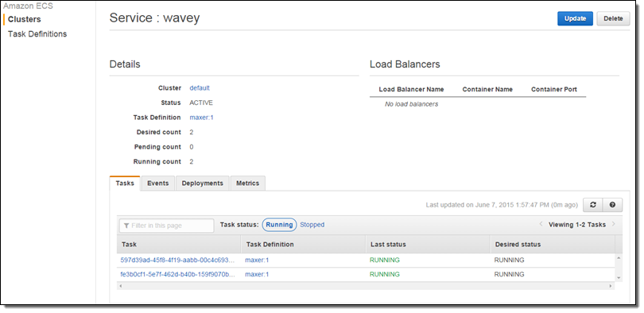The image size is (644, 313).
Task: Show the Metrics tab
Action: 247,184
